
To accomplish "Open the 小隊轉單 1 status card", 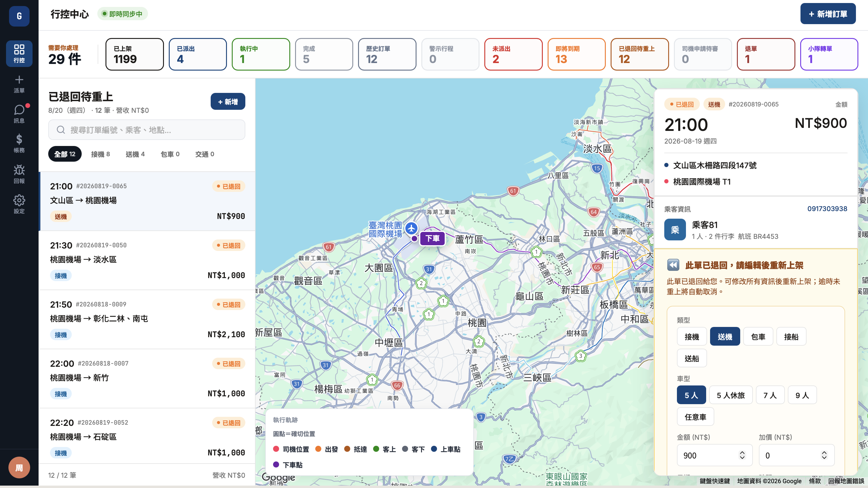I will click(829, 54).
